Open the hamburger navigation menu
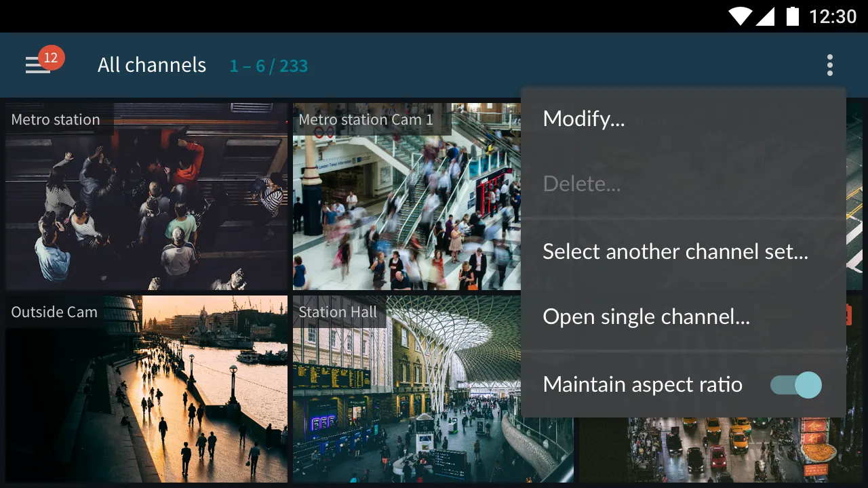 [37, 66]
